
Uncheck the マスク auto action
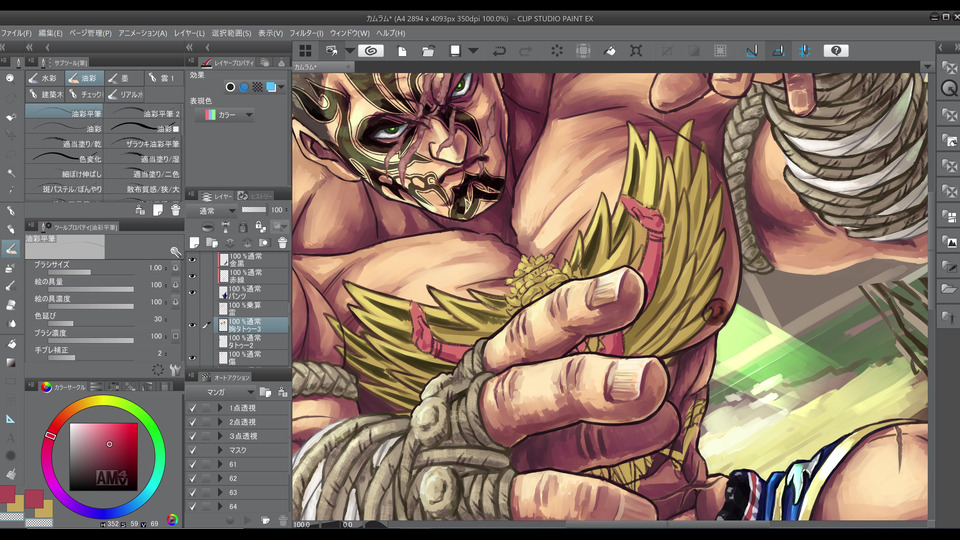tap(193, 450)
